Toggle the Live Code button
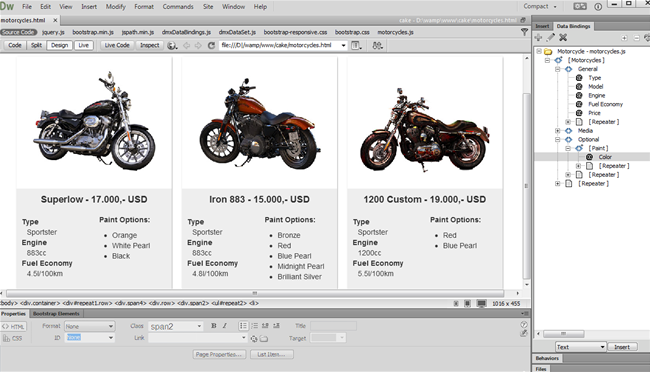The height and width of the screenshot is (372, 650). pyautogui.click(x=117, y=45)
